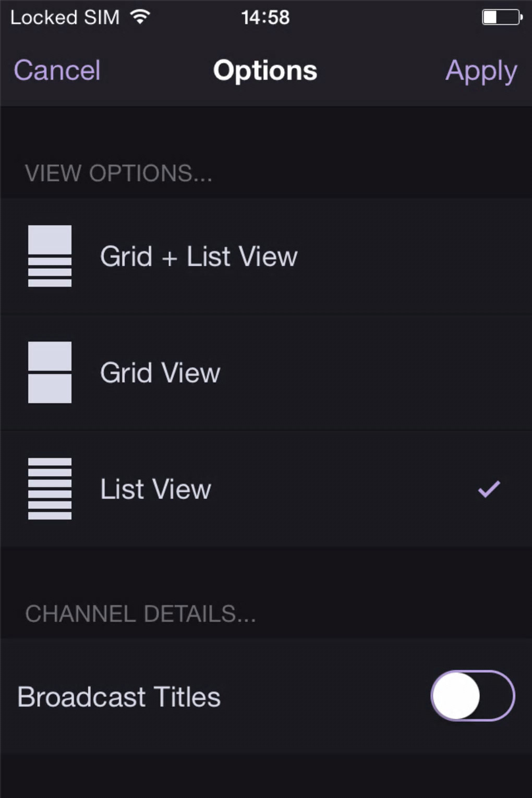This screenshot has height=798, width=532.
Task: Tap the Locked SIM carrier text
Action: tap(65, 17)
